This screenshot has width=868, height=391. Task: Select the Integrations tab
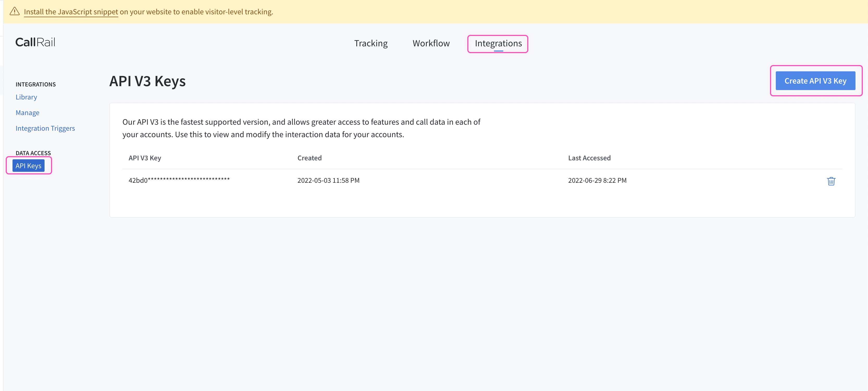click(x=498, y=43)
